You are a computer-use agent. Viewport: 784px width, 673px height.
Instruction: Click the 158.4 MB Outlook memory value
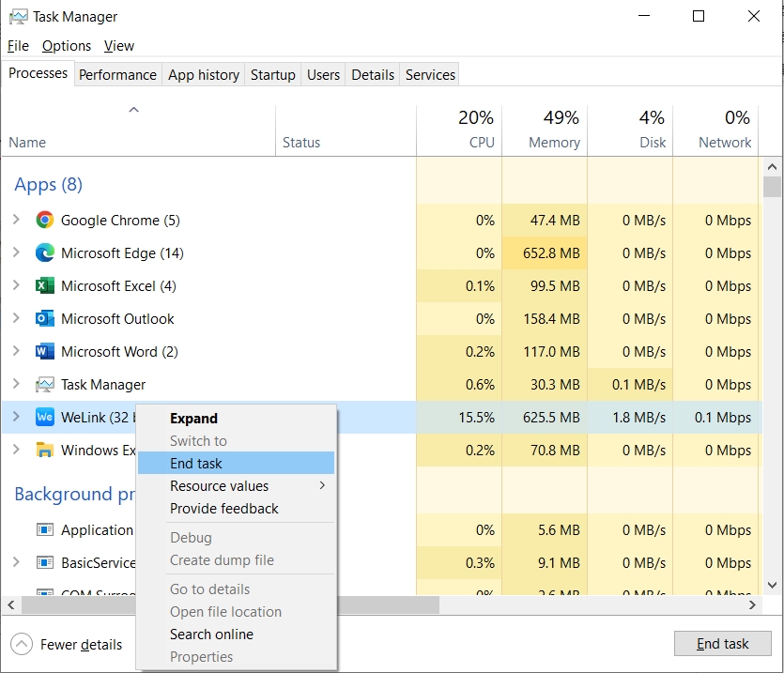pos(551,318)
